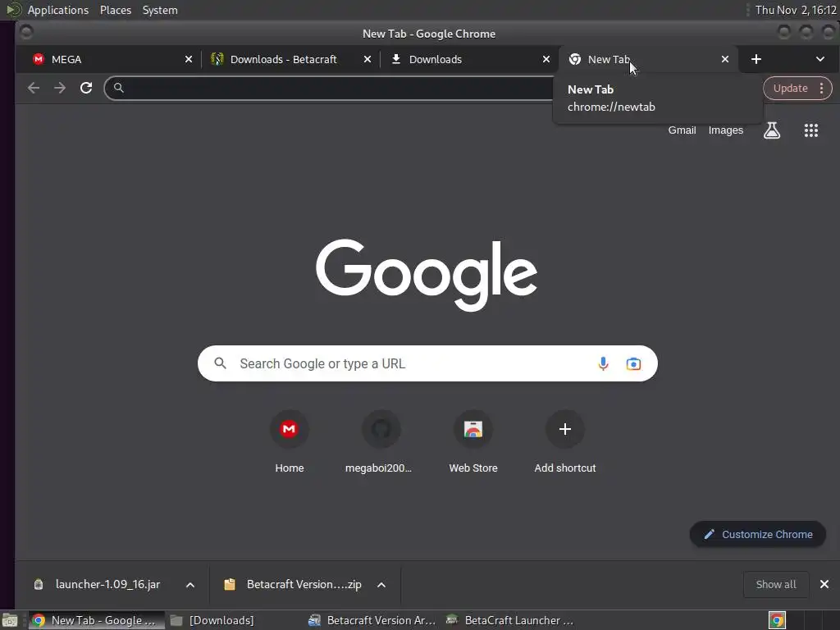Image resolution: width=840 pixels, height=630 pixels.
Task: Open Chrome three-dot menu
Action: pyautogui.click(x=821, y=89)
